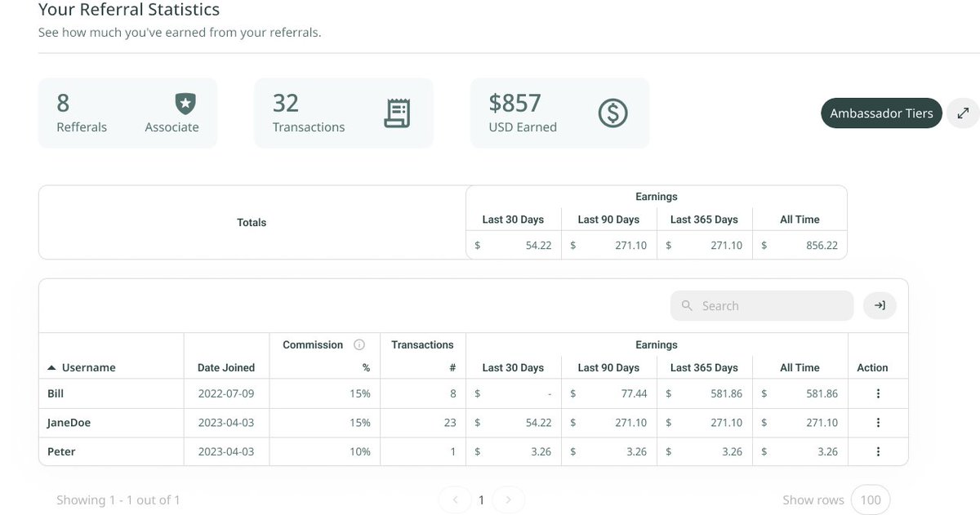Sort the user table by Last 30 Days
Viewport: 980px width, 515px height.
[x=513, y=368]
